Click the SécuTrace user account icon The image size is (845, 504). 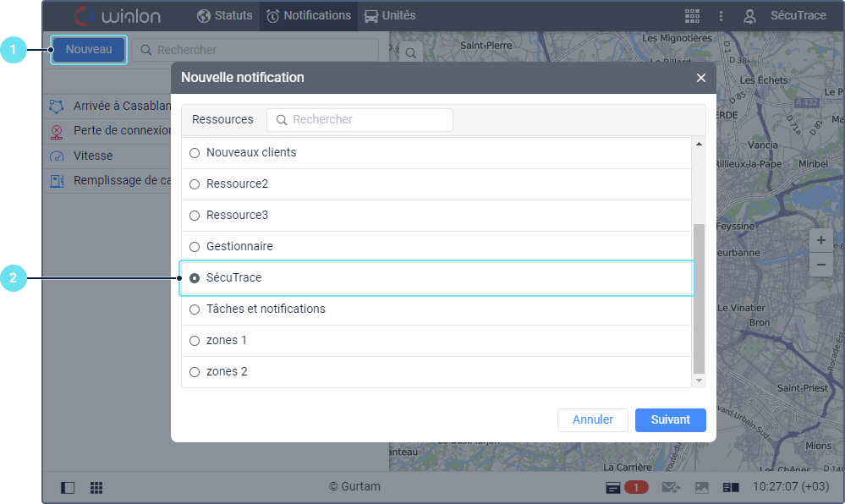[x=749, y=16]
